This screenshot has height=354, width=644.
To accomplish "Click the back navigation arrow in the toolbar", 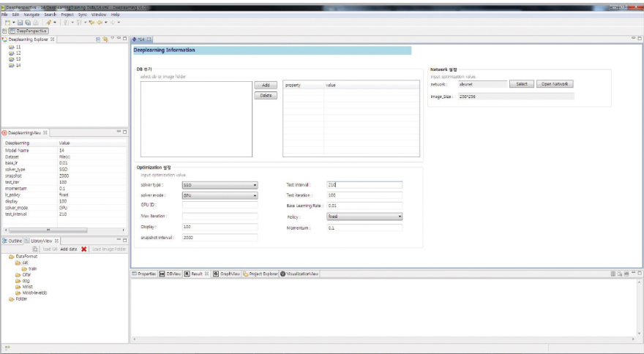I will click(x=100, y=23).
